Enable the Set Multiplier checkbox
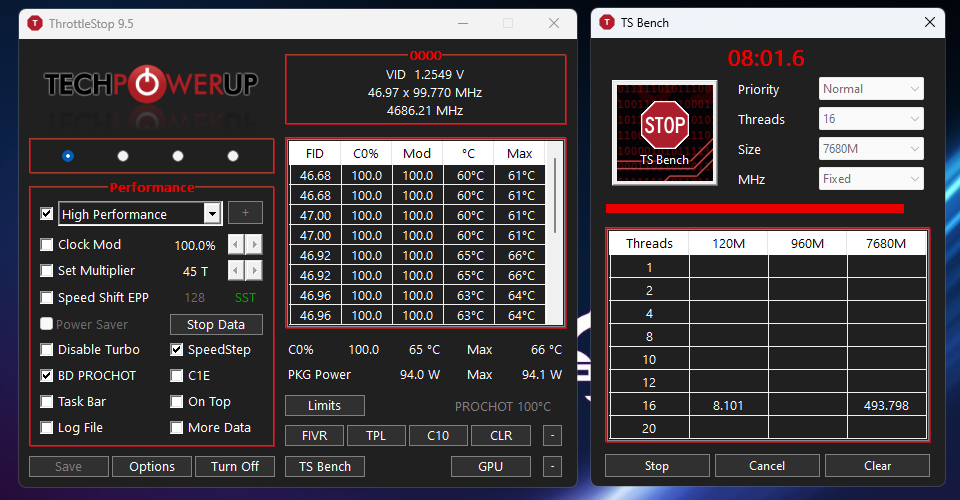The width and height of the screenshot is (960, 500). click(x=47, y=271)
